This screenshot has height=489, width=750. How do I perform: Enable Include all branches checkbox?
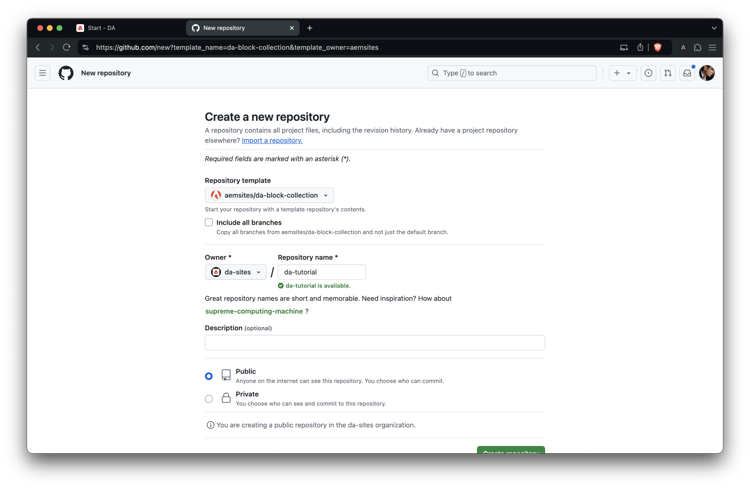click(209, 222)
